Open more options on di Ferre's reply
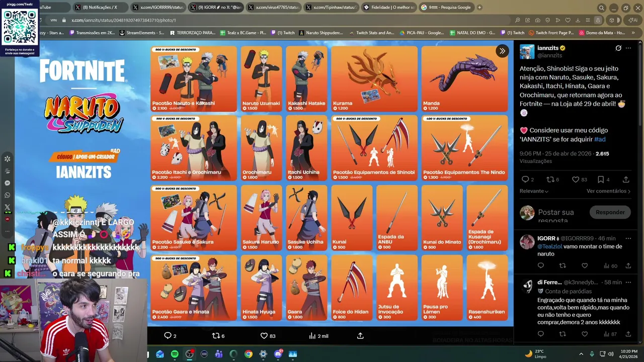 pos(628,282)
